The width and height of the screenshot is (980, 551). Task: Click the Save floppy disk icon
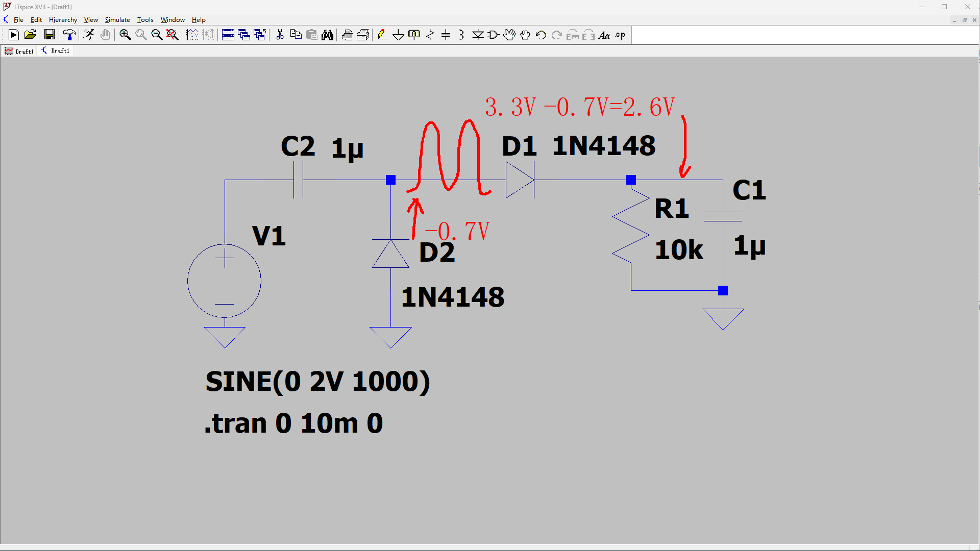[50, 35]
